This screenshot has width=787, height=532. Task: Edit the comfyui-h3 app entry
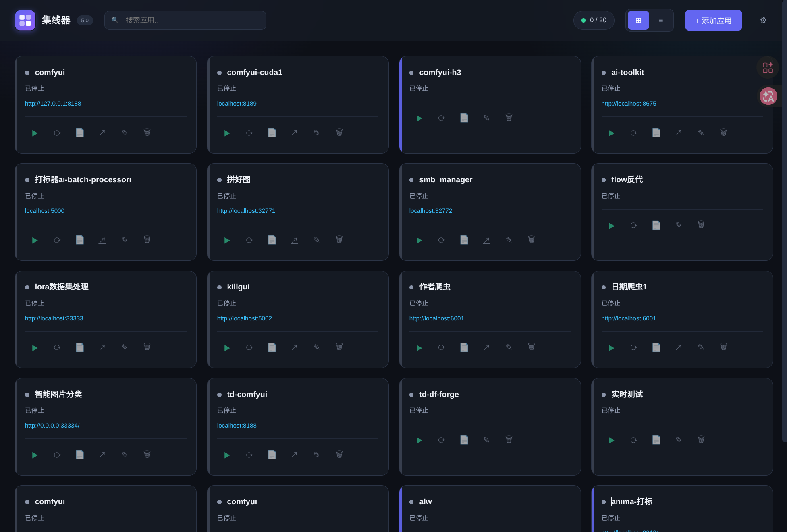[486, 118]
